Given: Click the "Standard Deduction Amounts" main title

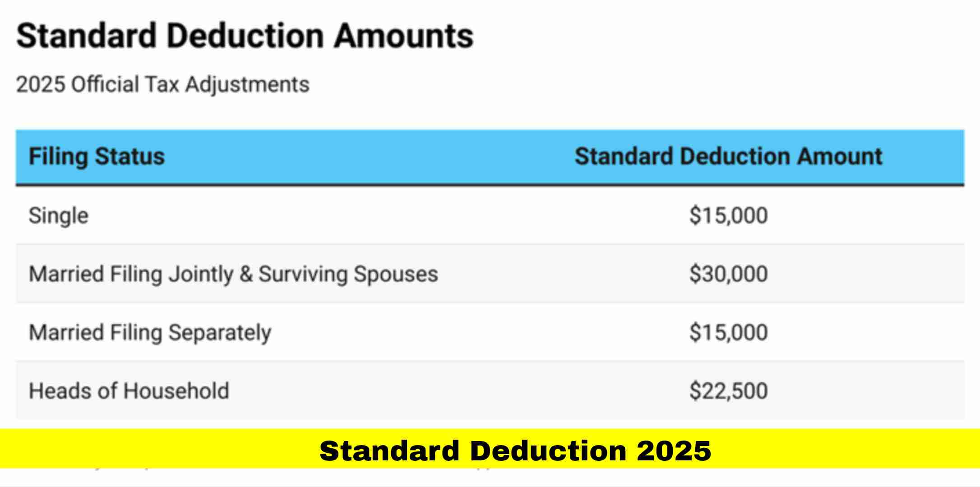Looking at the screenshot, I should point(245,36).
